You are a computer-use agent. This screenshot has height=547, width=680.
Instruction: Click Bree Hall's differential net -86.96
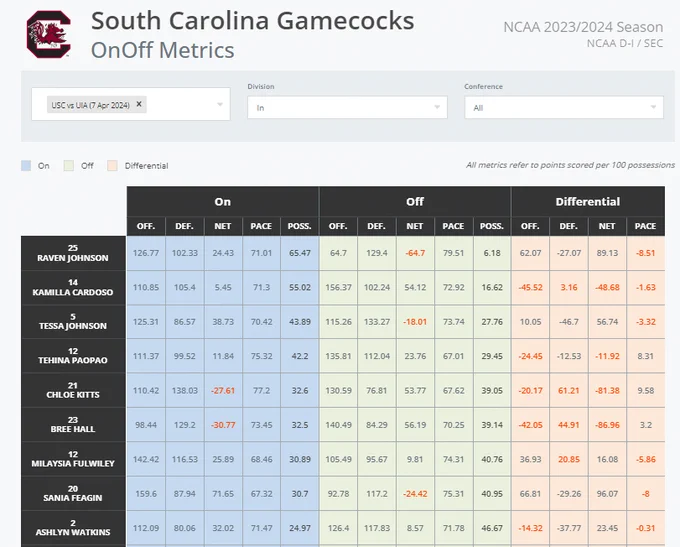coord(607,425)
